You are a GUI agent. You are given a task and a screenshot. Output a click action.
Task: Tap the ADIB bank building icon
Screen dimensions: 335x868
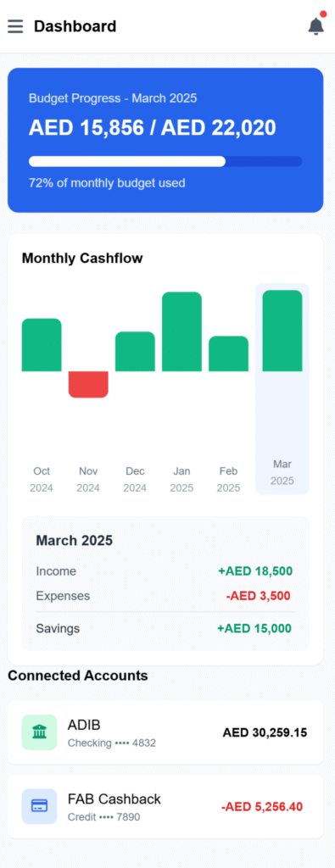39,732
